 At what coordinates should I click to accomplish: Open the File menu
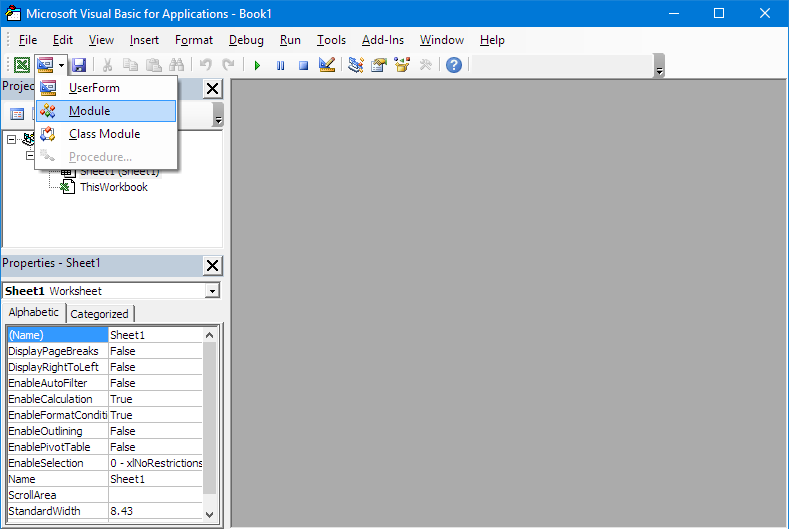(28, 40)
